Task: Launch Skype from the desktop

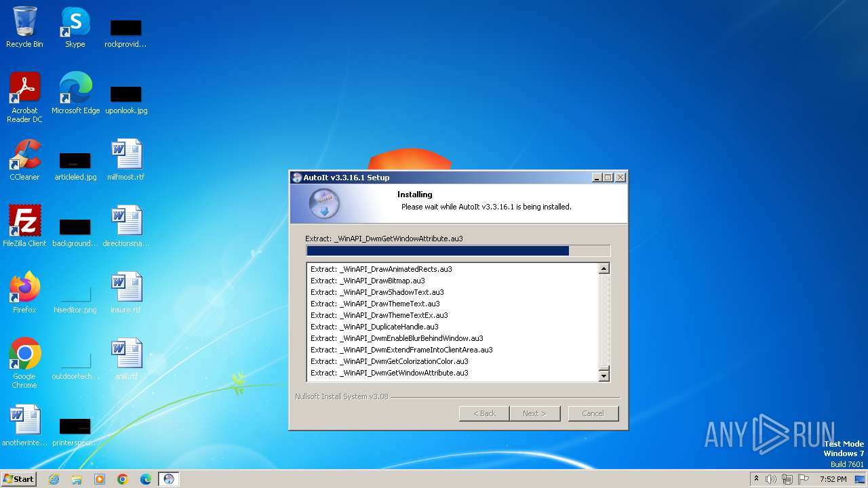Action: (75, 27)
